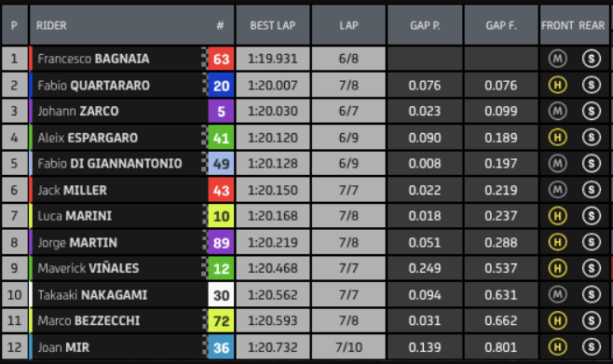The image size is (613, 364).
Task: Select rider name Fabio DI GIANNANTONIO
Action: [x=110, y=163]
